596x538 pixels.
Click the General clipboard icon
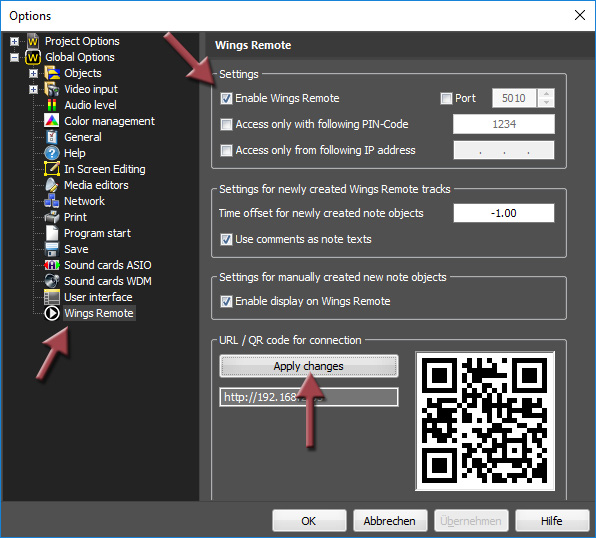coord(52,137)
